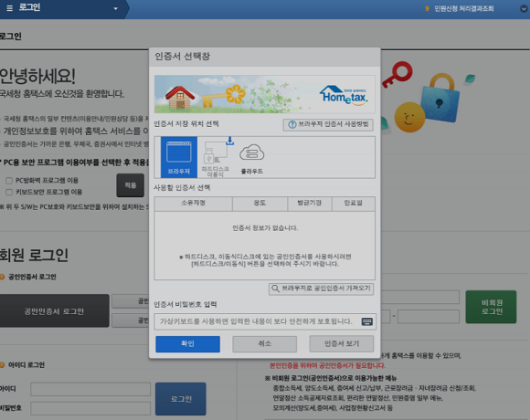Click the green 비회원 로그인 button
530x420 pixels.
click(491, 307)
